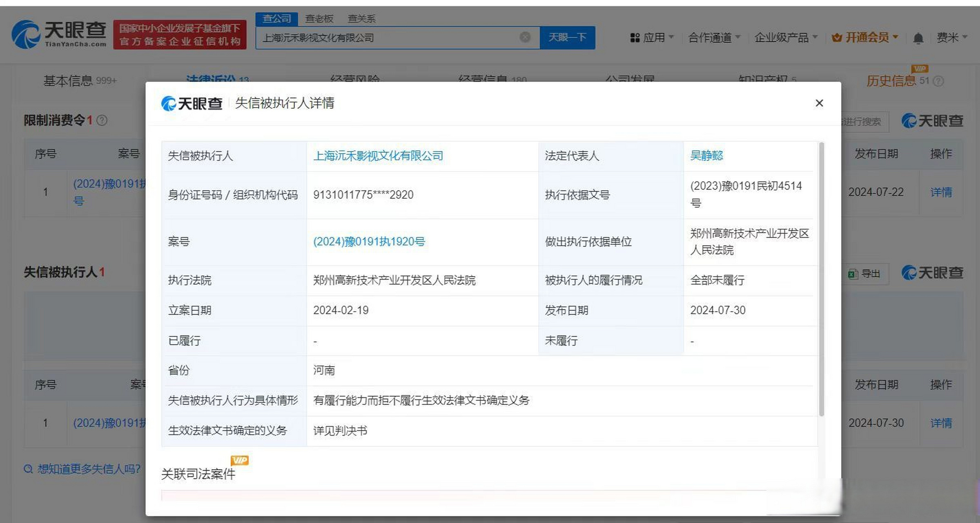Switch to the 查关系 search tab
This screenshot has width=980, height=523.
tap(361, 19)
